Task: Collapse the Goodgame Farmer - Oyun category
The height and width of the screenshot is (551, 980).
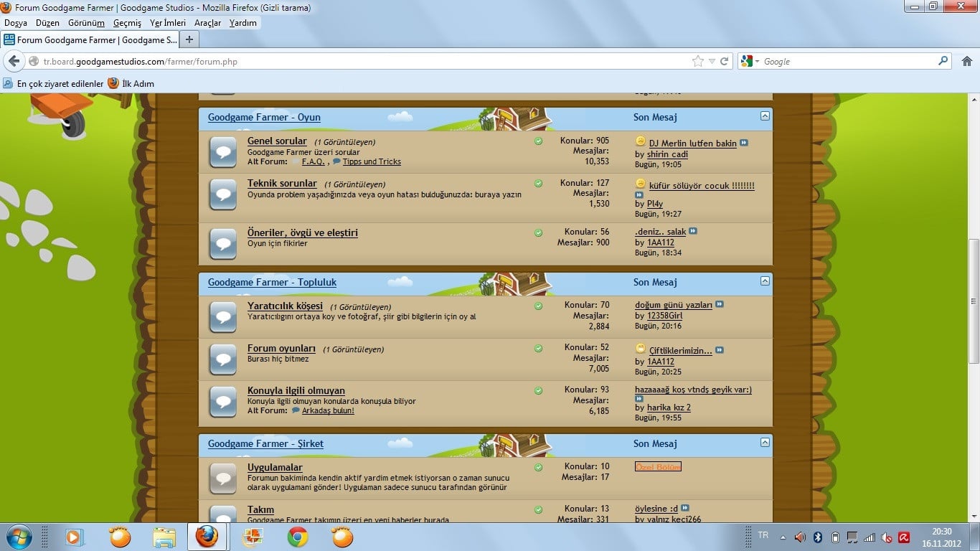Action: [x=765, y=116]
